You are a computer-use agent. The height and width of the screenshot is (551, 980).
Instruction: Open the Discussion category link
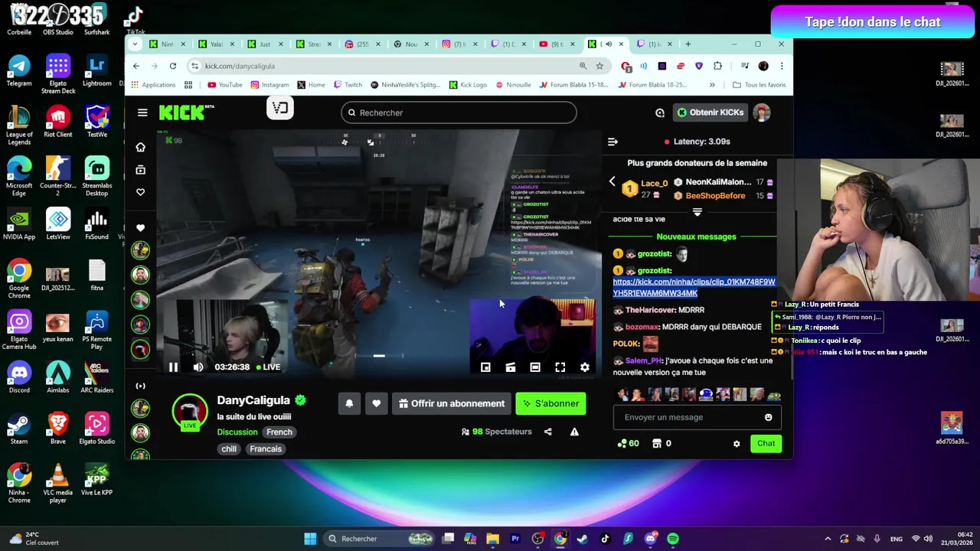(237, 432)
